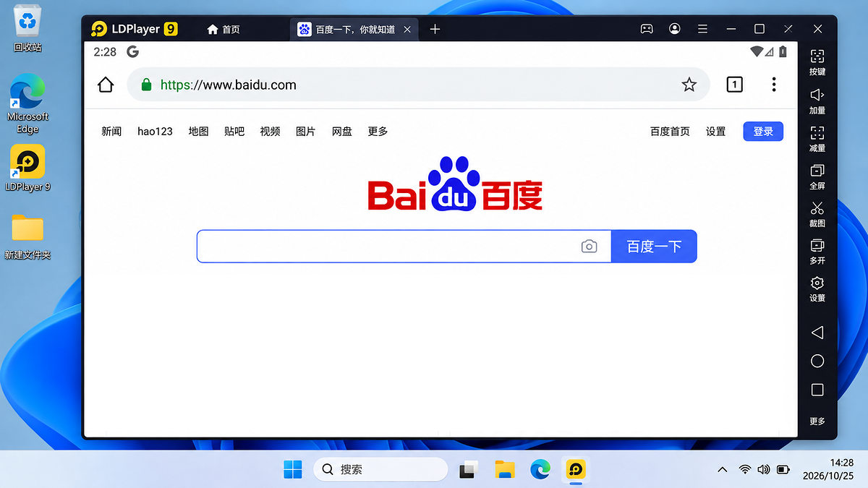Open the 地图 link
The image size is (868, 488).
point(198,132)
